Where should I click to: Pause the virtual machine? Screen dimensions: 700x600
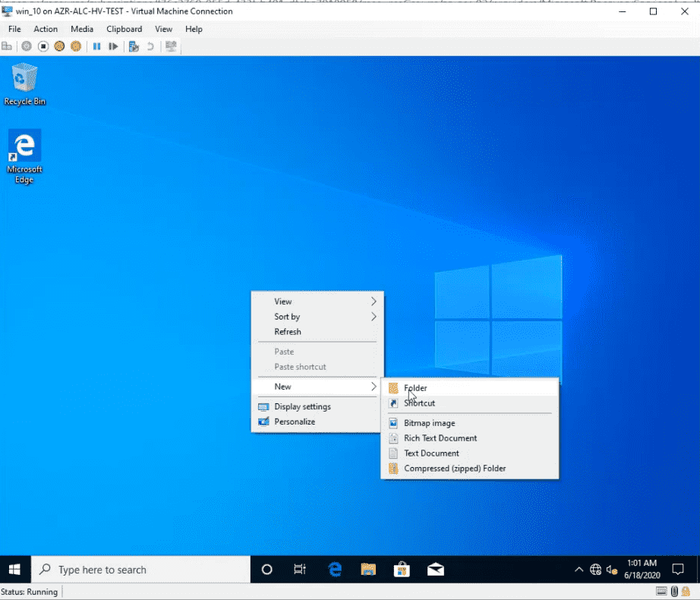96,46
